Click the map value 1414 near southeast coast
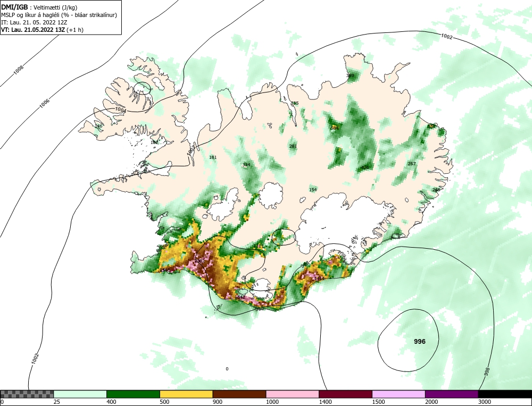Image resolution: width=532 pixels, height=406 pixels. (319, 278)
